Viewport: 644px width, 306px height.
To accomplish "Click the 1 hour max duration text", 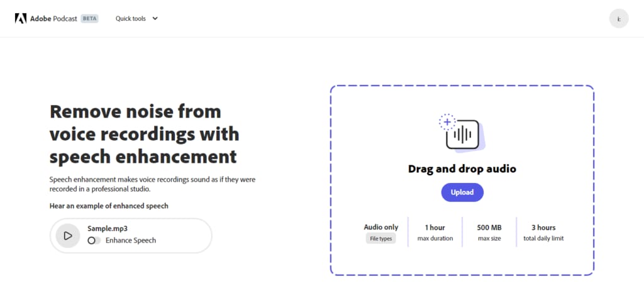I will 435,232.
